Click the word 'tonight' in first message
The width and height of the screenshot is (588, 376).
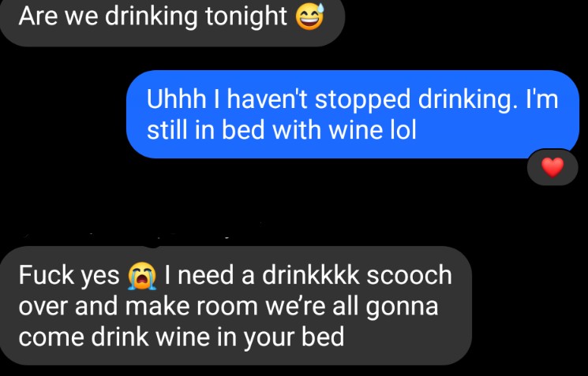click(x=246, y=17)
